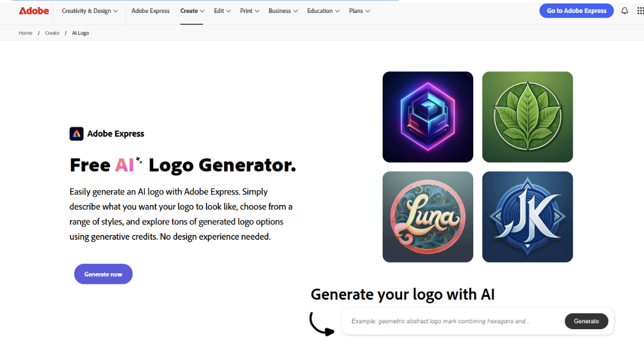644x351 pixels.
Task: Open the notifications bell
Action: (625, 11)
